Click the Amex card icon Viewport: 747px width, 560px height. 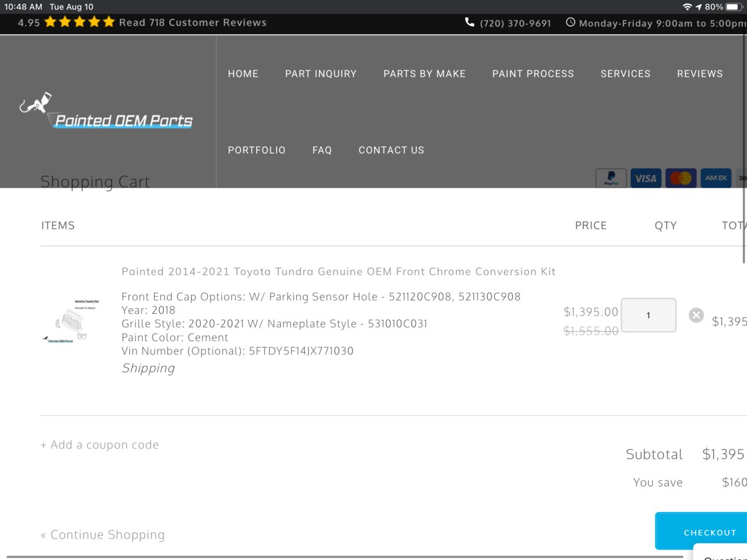(x=715, y=178)
